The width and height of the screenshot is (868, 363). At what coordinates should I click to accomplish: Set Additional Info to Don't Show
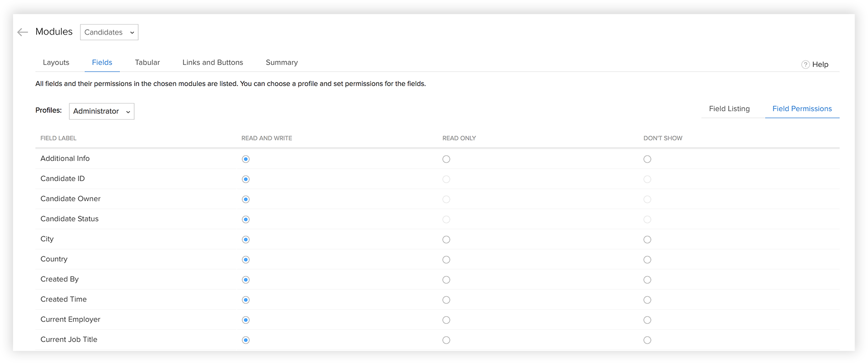point(647,159)
